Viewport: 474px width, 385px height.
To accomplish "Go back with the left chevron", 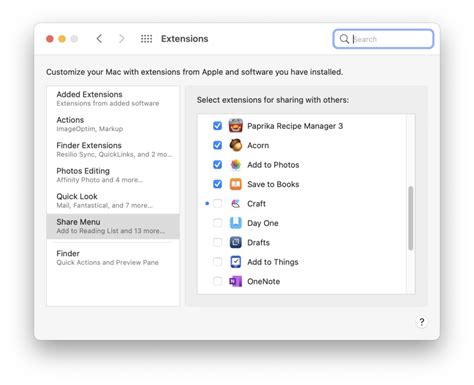I will 99,39.
